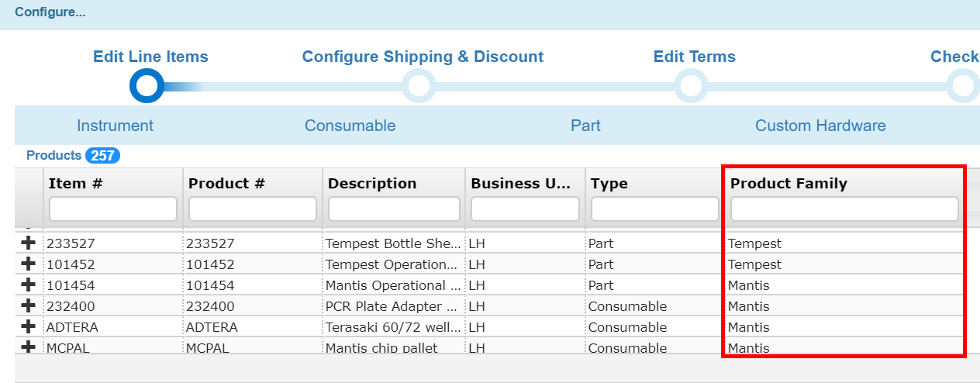Go to Configure Shipping & Discount step
This screenshot has width=980, height=383.
click(x=419, y=85)
